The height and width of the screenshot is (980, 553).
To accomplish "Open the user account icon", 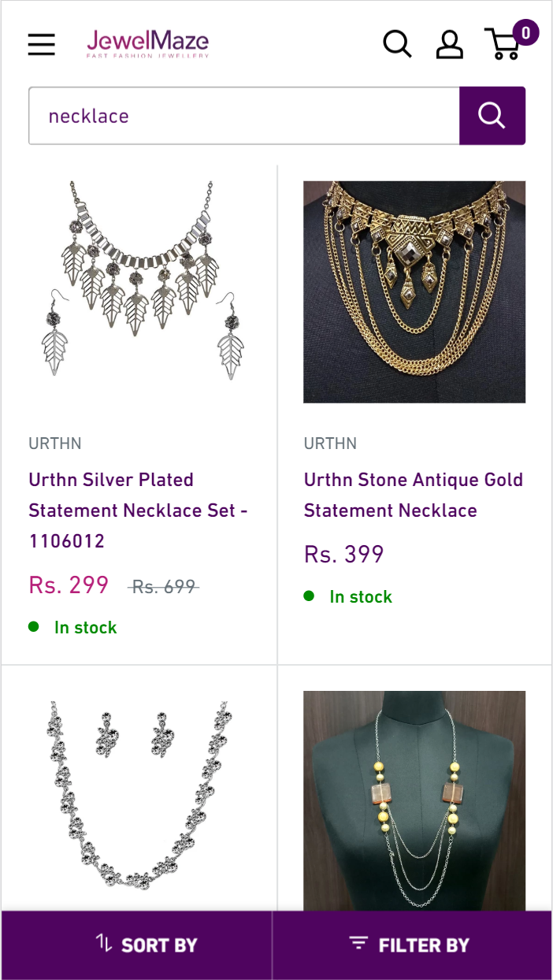I will pyautogui.click(x=450, y=44).
